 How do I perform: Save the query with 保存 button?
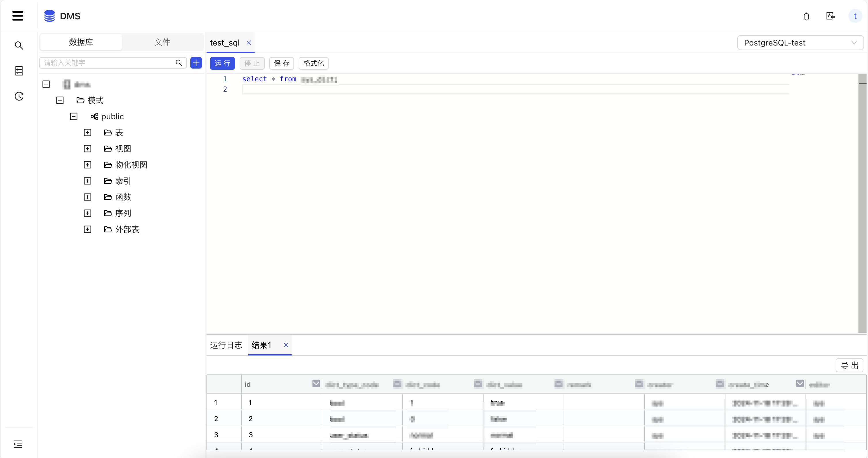tap(282, 63)
